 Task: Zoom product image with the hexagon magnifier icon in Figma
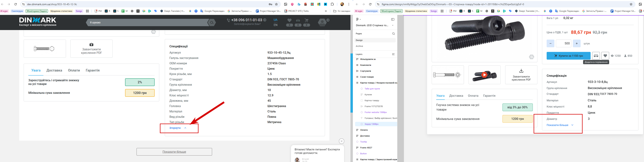531,57
